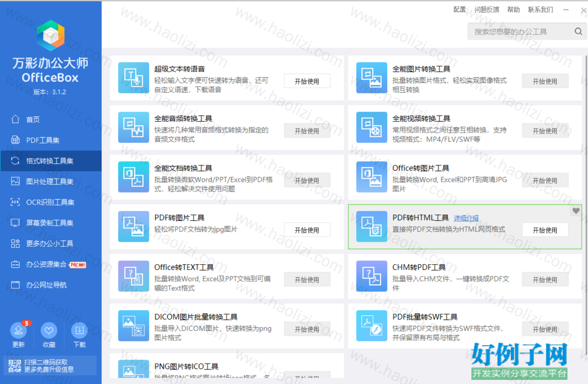Select 格式转换工具集 in the sidebar
This screenshot has width=588, height=384.
51,161
